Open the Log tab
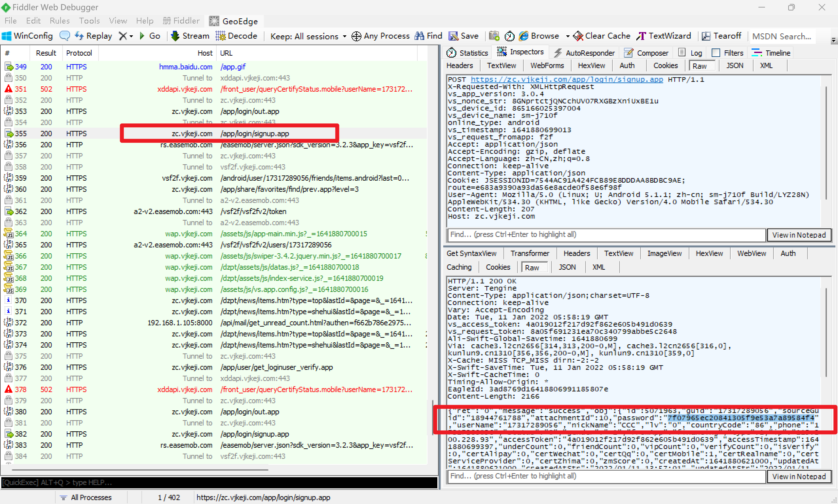Image resolution: width=838 pixels, height=504 pixels. pos(691,53)
